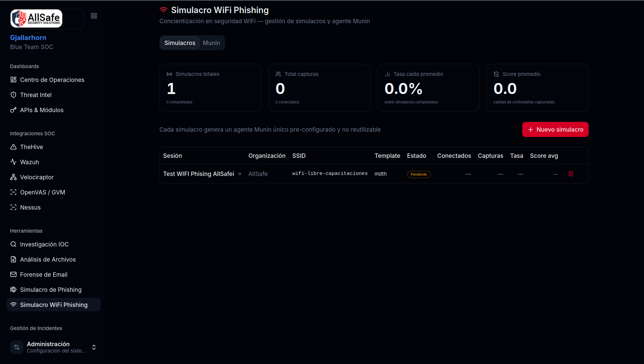The width and height of the screenshot is (644, 364).
Task: Switch to the Simulacros tab
Action: (x=180, y=43)
